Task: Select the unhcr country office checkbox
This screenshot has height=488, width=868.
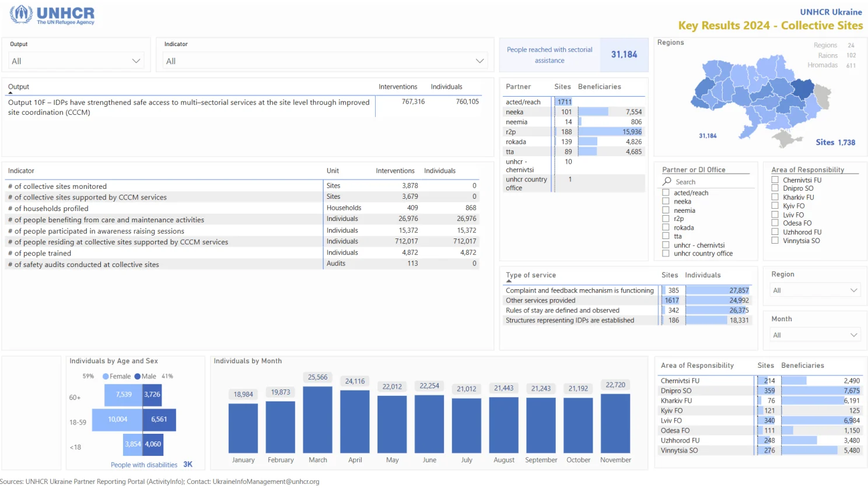Action: click(666, 254)
